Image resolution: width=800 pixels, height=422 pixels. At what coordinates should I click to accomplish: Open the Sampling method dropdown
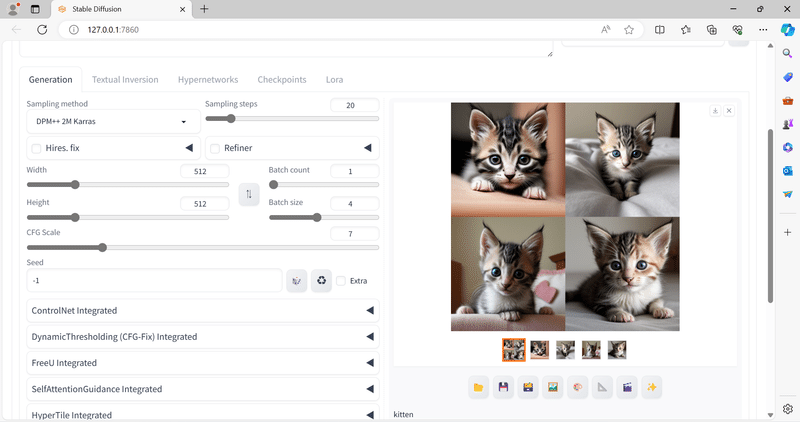113,121
